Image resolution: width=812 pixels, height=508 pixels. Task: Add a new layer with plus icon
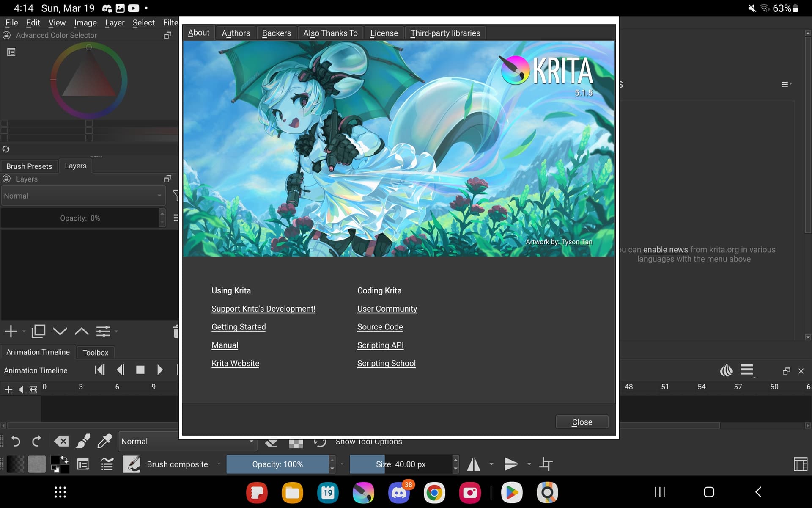point(11,331)
